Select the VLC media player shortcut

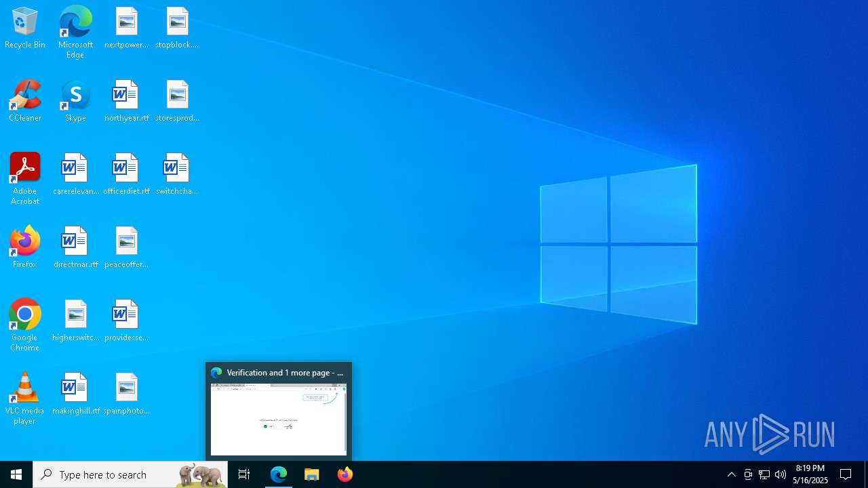pyautogui.click(x=25, y=399)
